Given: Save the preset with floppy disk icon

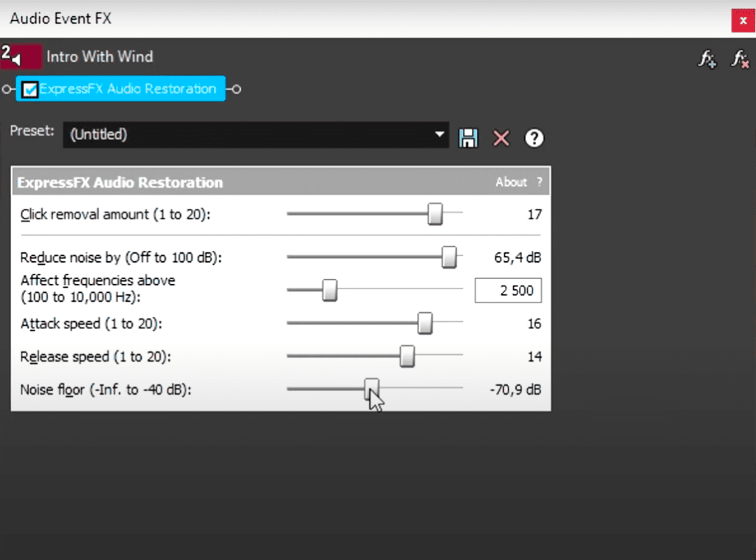Looking at the screenshot, I should click(468, 138).
